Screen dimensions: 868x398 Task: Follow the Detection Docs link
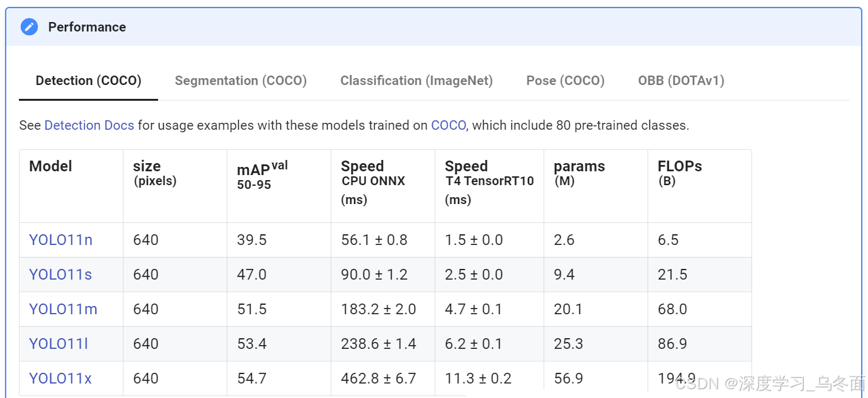tap(89, 125)
